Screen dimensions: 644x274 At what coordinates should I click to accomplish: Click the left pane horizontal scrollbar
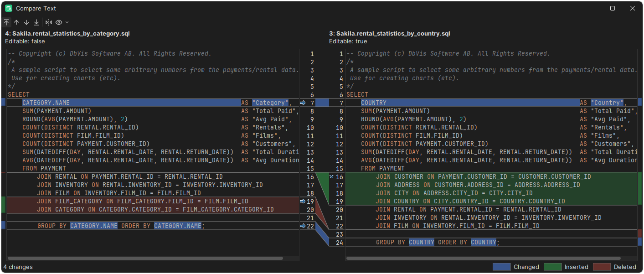145,258
